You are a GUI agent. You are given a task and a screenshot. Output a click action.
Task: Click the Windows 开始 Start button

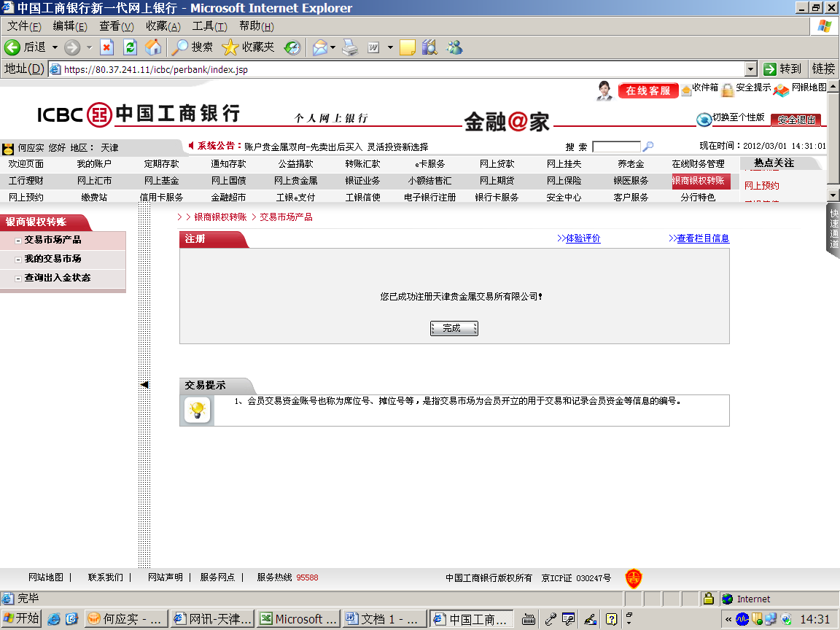point(21,619)
